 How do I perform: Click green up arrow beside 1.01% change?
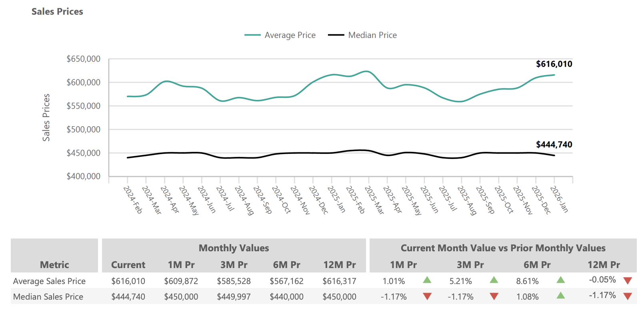427,280
